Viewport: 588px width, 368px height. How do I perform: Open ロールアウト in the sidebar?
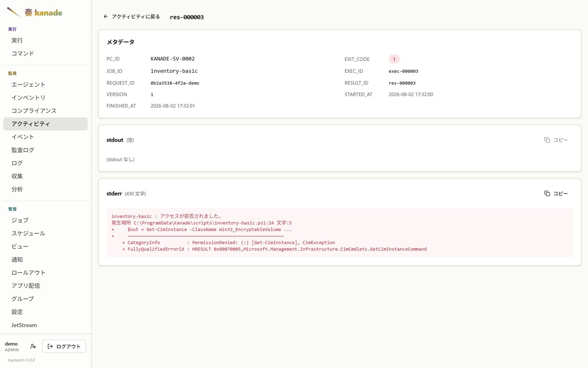(x=45, y=273)
